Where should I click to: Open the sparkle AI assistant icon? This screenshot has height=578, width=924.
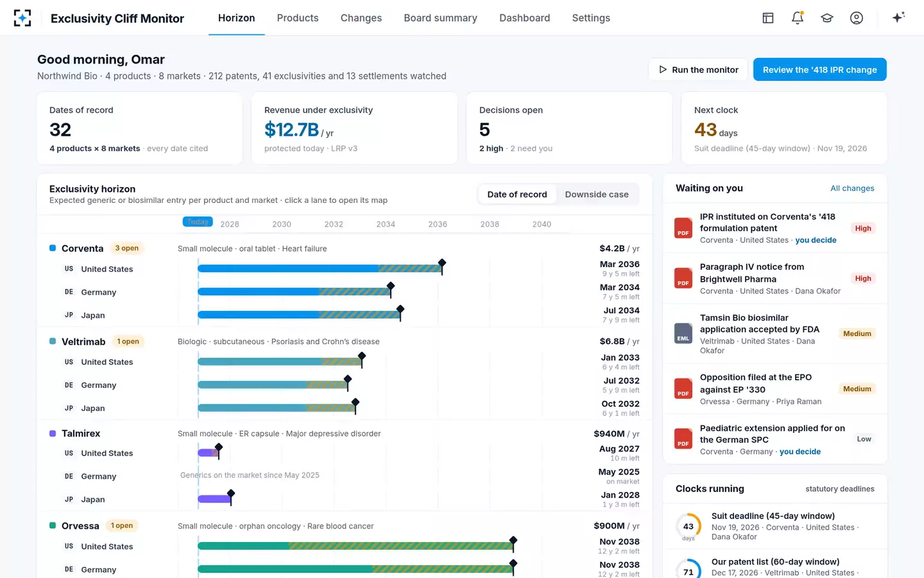898,17
